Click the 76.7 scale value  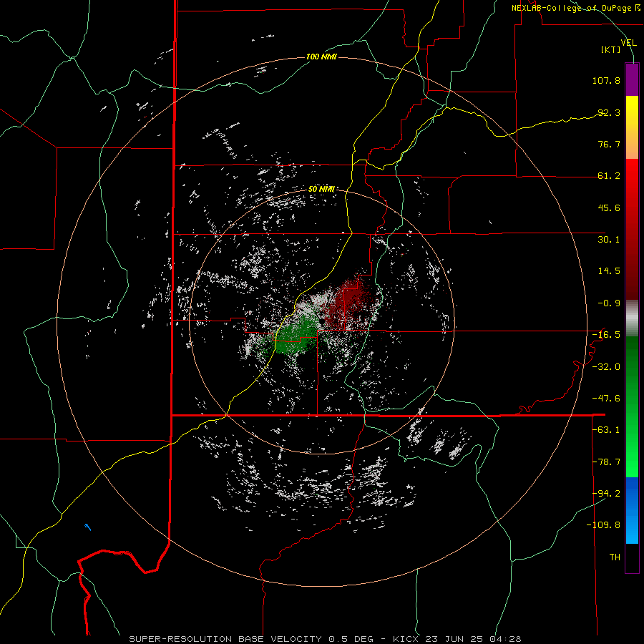[x=609, y=144]
